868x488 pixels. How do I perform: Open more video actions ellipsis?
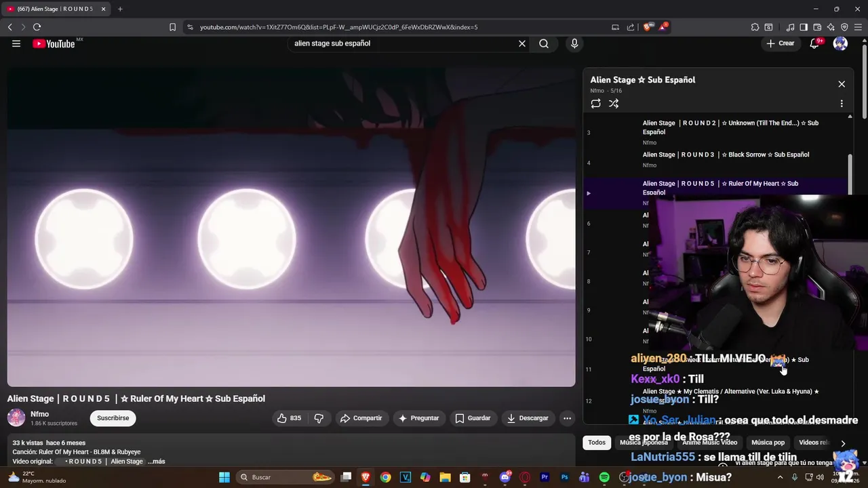pos(567,418)
